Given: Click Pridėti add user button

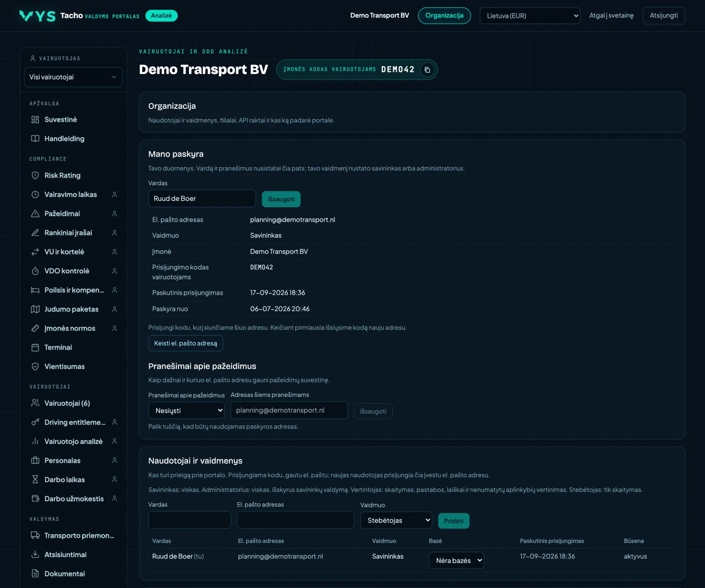Looking at the screenshot, I should tap(453, 521).
